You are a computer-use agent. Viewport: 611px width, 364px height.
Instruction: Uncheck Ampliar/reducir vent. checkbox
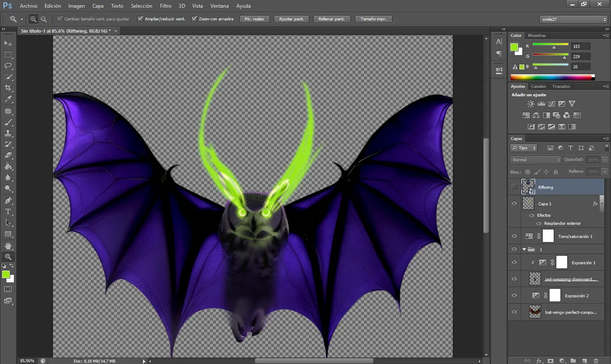pos(140,19)
